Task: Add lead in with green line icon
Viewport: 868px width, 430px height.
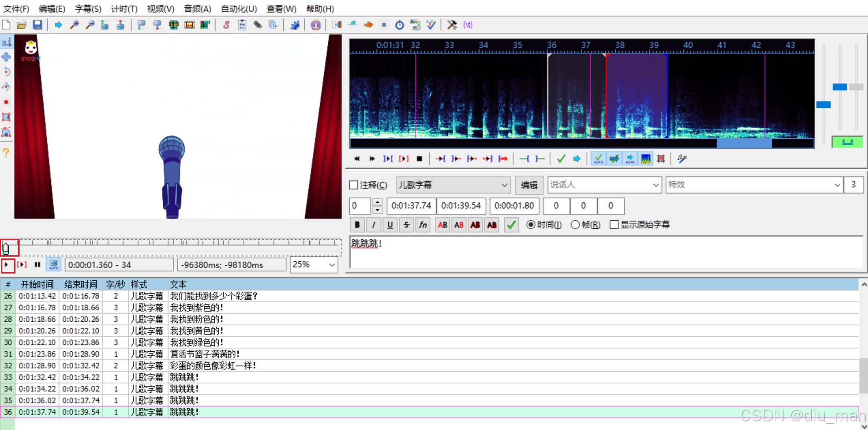Action: (x=524, y=159)
